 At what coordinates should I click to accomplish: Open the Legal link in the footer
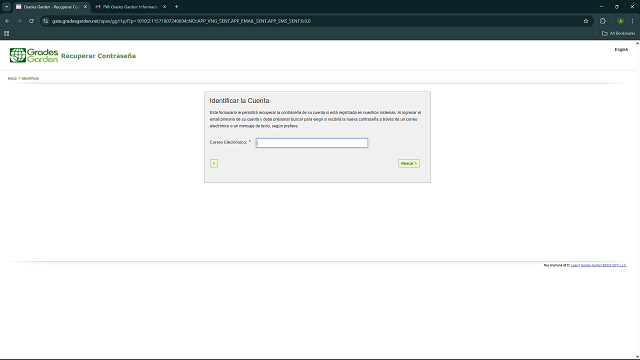575,265
